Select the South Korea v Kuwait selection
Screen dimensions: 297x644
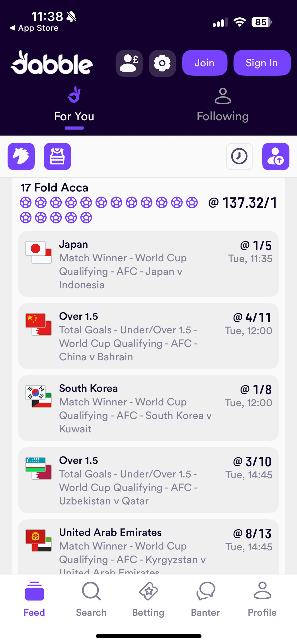coord(148,408)
